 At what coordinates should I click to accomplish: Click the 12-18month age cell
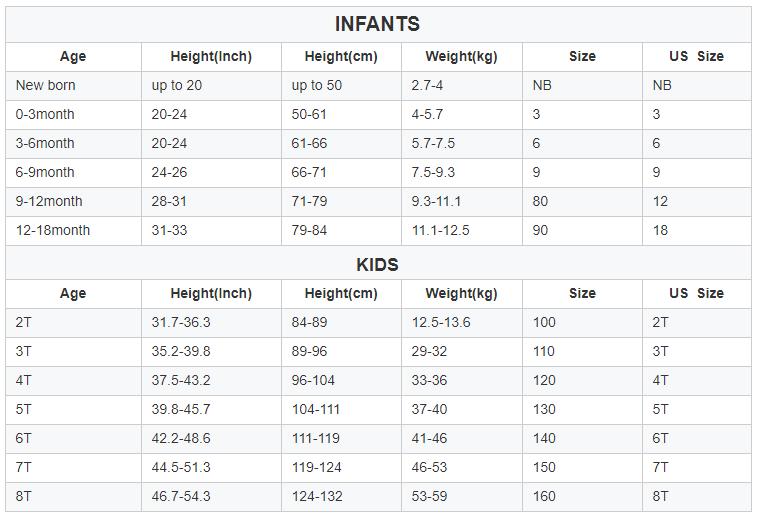pos(53,231)
